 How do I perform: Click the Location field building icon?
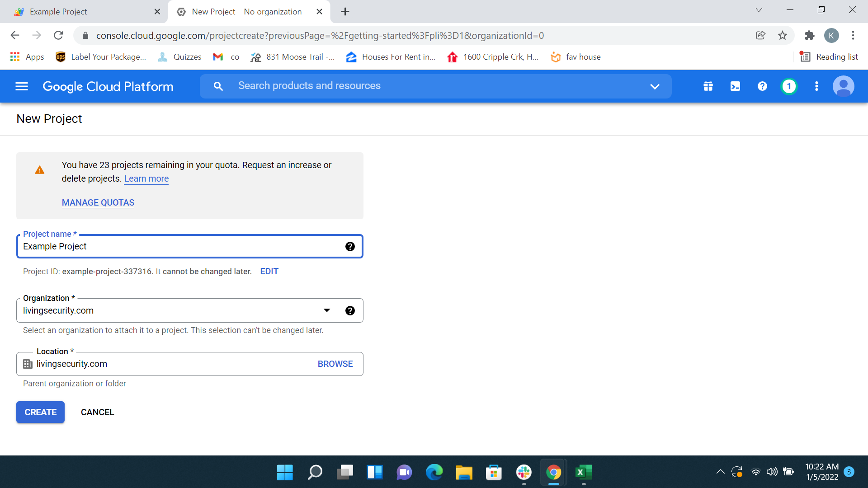pos(28,364)
